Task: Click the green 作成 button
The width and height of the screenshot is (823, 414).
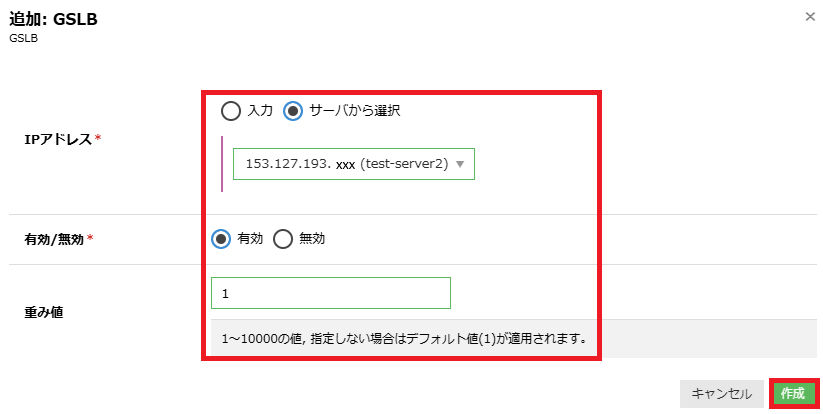Action: [x=793, y=394]
